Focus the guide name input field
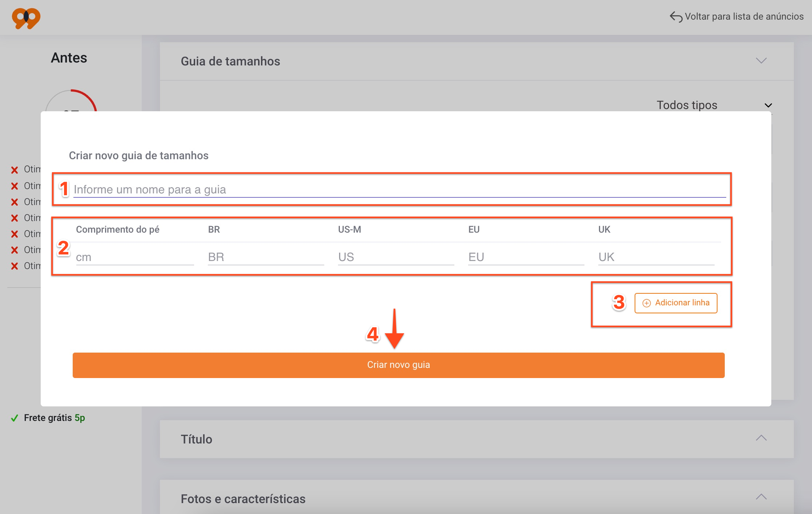Image resolution: width=812 pixels, height=514 pixels. coord(399,190)
